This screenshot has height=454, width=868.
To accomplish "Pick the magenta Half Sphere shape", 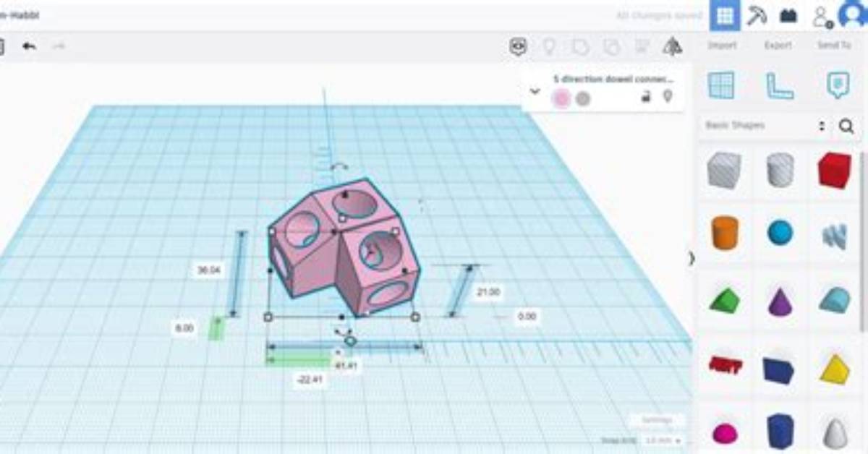I will (725, 433).
